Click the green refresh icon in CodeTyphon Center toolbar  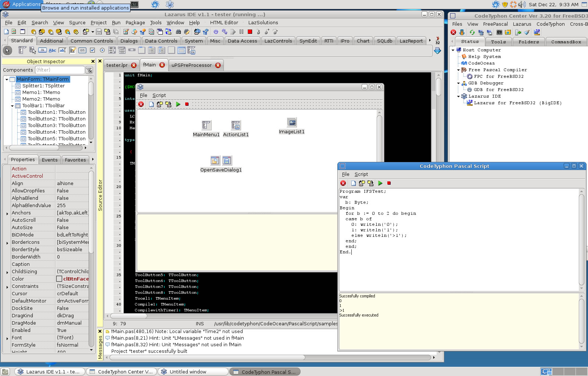[472, 32]
